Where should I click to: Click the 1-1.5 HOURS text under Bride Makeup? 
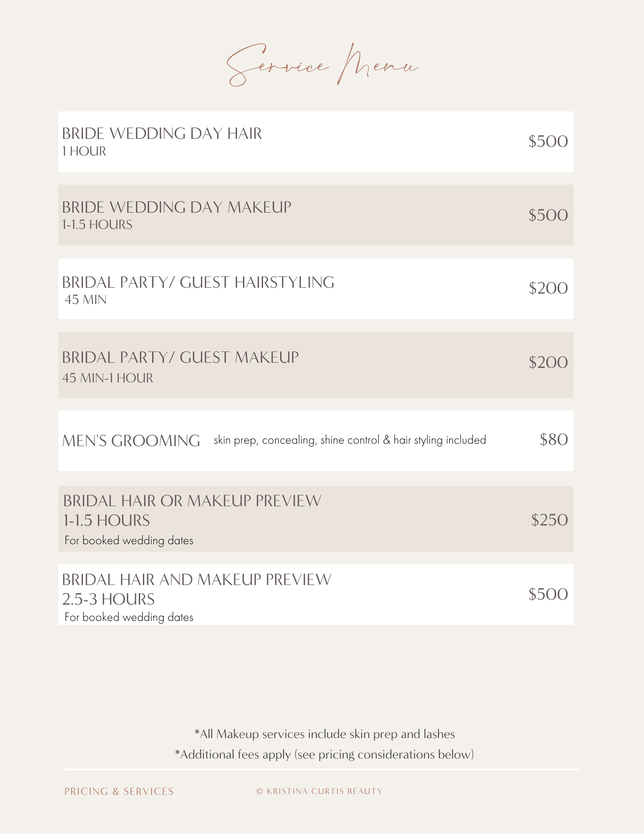pos(97,225)
